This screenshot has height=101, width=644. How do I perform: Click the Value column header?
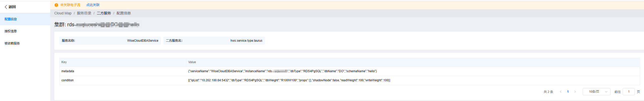pos(192,62)
